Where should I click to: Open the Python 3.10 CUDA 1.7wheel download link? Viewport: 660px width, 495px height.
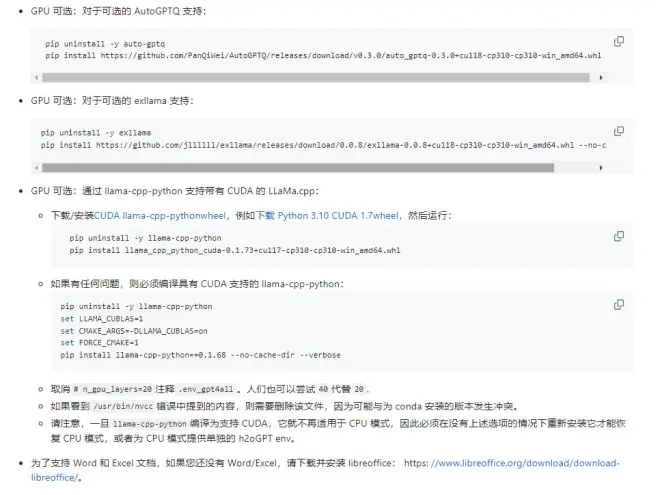click(339, 215)
